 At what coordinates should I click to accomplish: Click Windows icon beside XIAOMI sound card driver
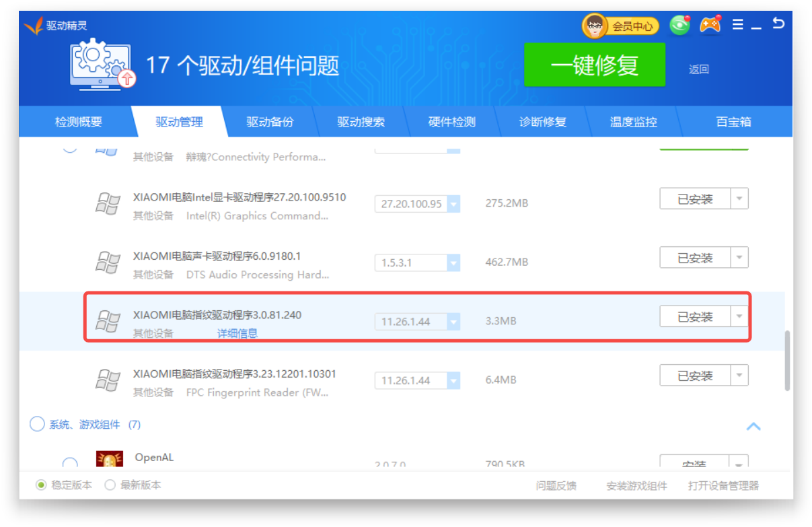[107, 262]
